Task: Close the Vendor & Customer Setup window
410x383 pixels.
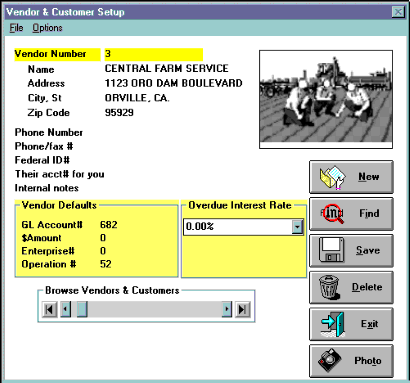Action: pyautogui.click(x=398, y=12)
